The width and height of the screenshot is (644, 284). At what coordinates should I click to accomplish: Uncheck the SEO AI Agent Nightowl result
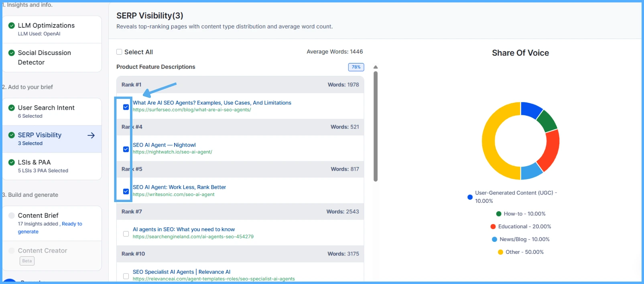tap(126, 149)
